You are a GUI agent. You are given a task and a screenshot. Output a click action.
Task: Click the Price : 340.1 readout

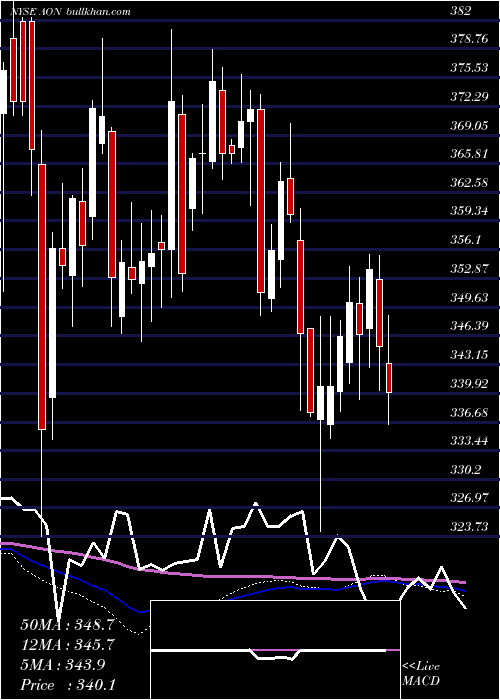[68, 685]
